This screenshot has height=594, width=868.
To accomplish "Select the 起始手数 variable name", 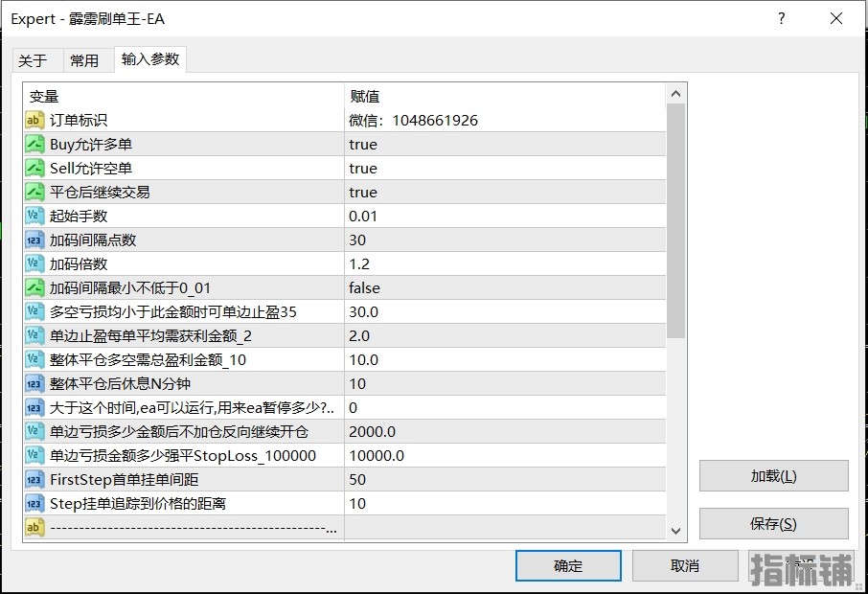I will point(79,216).
